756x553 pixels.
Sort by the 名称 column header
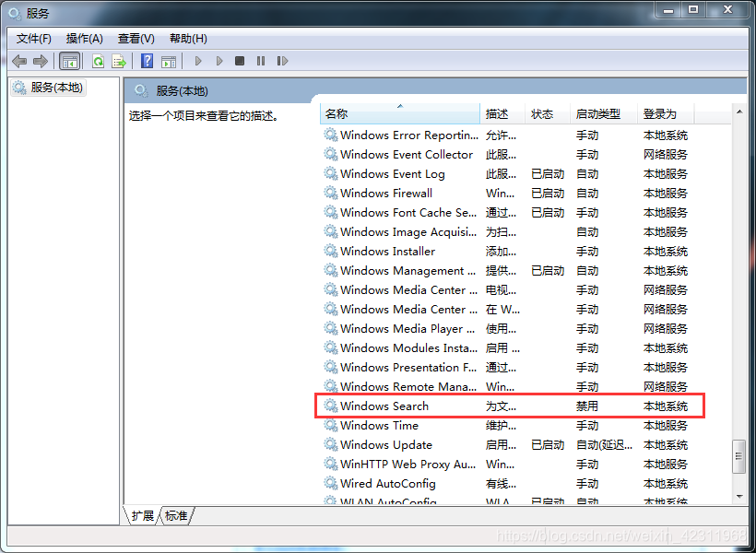[x=400, y=113]
